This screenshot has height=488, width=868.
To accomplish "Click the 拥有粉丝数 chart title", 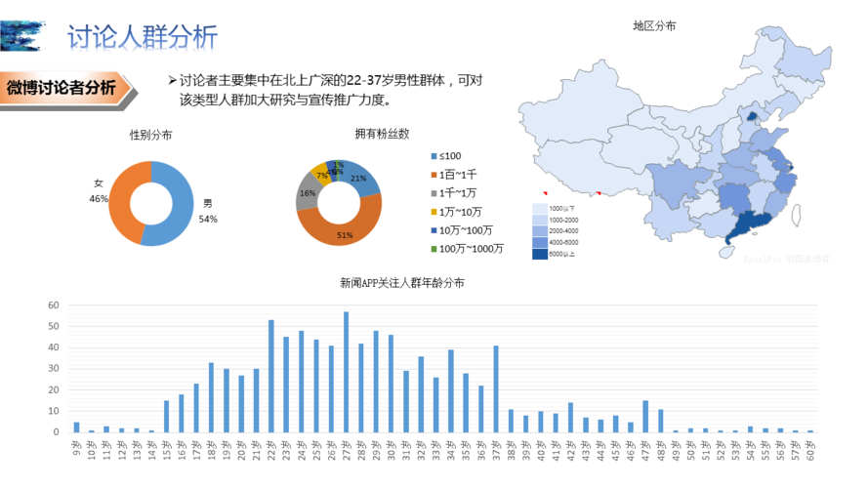I will 382,134.
